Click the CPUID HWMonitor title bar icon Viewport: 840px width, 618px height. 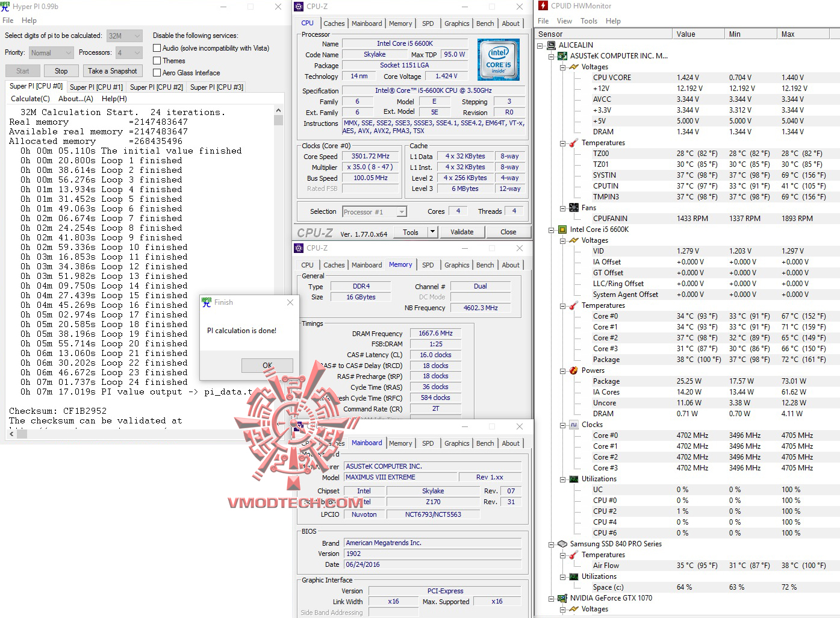point(543,6)
